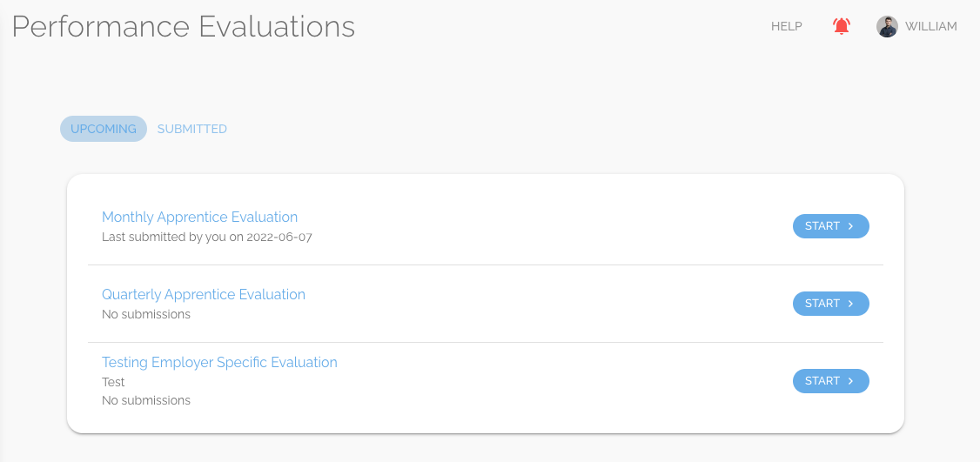The image size is (980, 462).
Task: Click the arrow in Testing Employer's START button
Action: [851, 381]
